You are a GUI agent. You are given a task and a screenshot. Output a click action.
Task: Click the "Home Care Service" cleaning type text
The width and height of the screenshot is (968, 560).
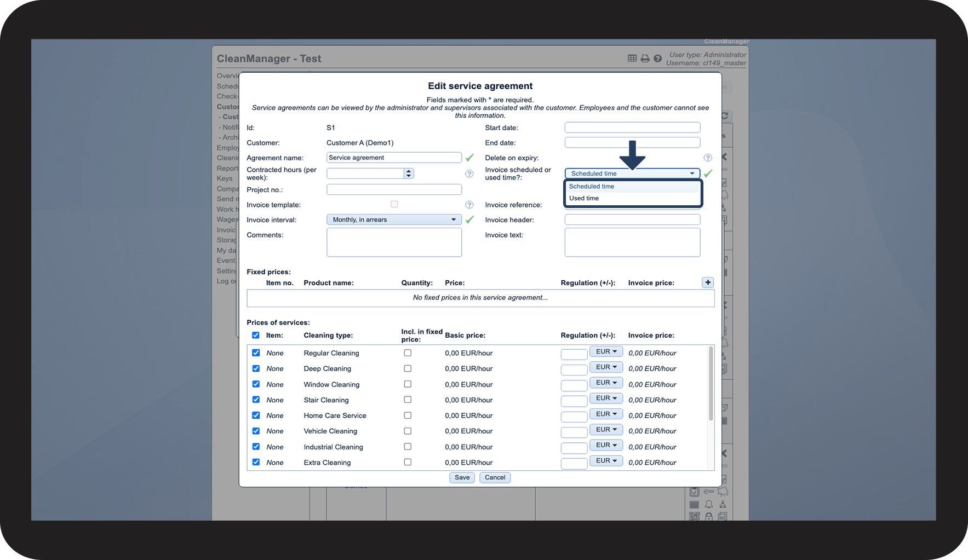point(335,415)
